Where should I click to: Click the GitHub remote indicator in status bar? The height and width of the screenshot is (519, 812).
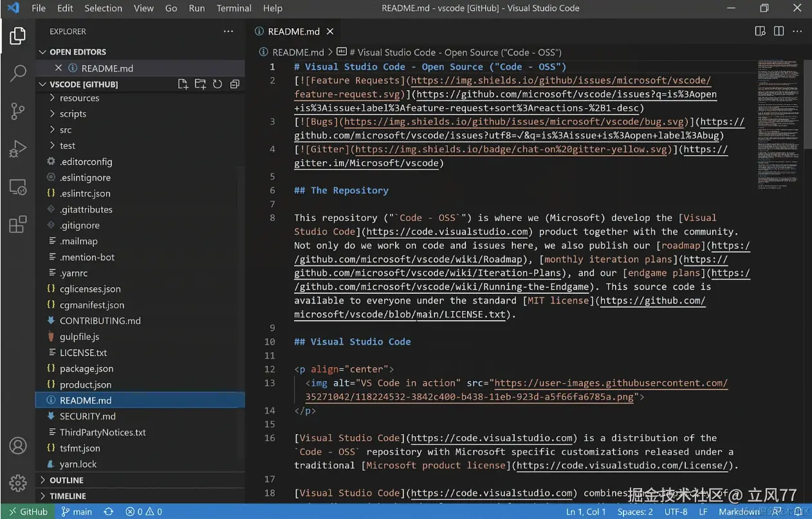point(28,511)
